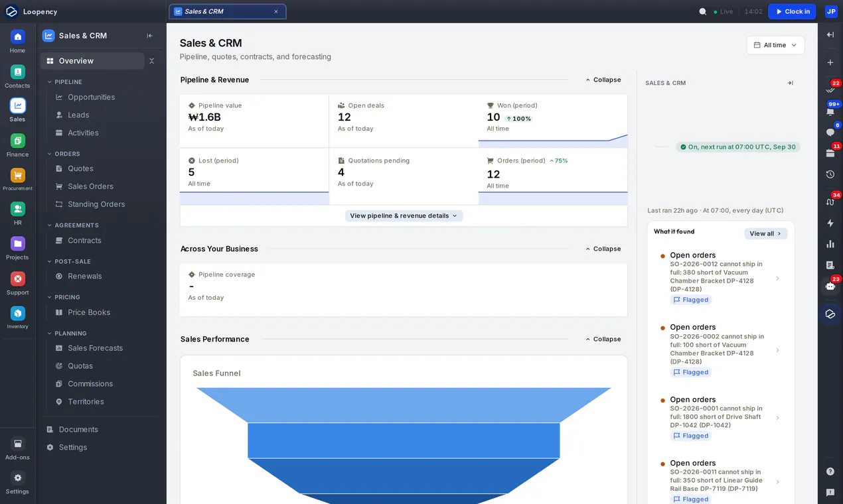Open the bar chart icon in right rail
The width and height of the screenshot is (843, 504).
[x=830, y=244]
